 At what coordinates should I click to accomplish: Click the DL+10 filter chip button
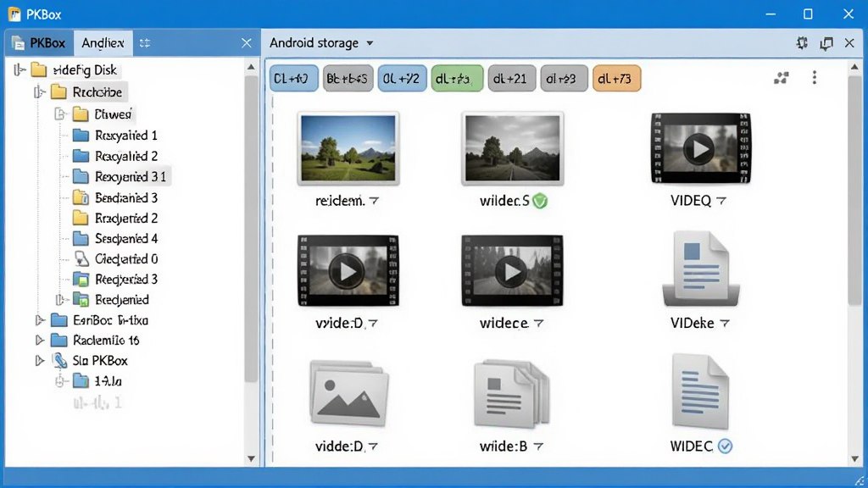pyautogui.click(x=294, y=79)
